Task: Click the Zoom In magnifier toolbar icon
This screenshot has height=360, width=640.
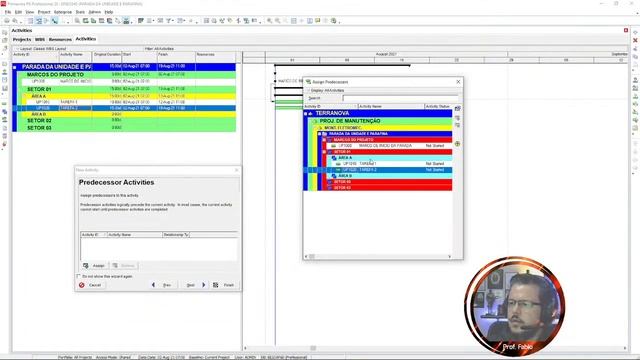Action: (270, 21)
